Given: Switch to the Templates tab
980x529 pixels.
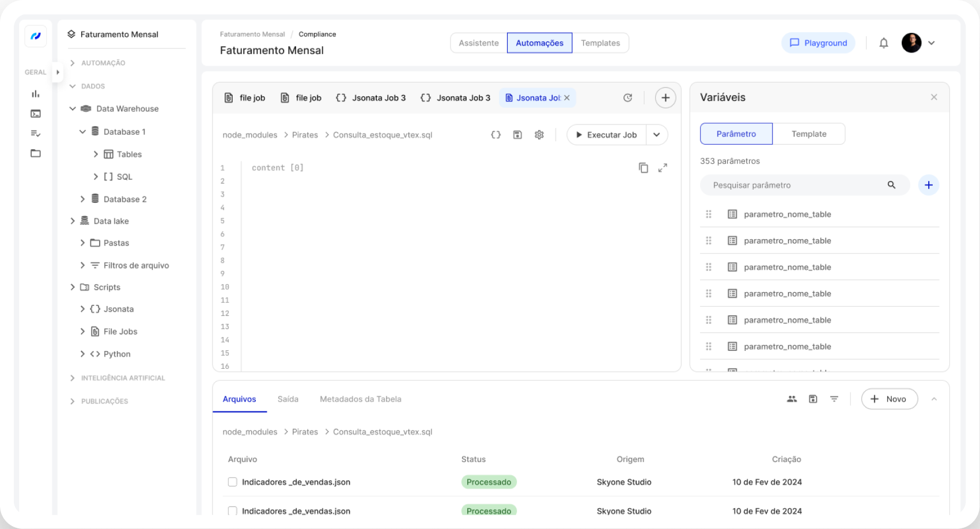Looking at the screenshot, I should [600, 43].
